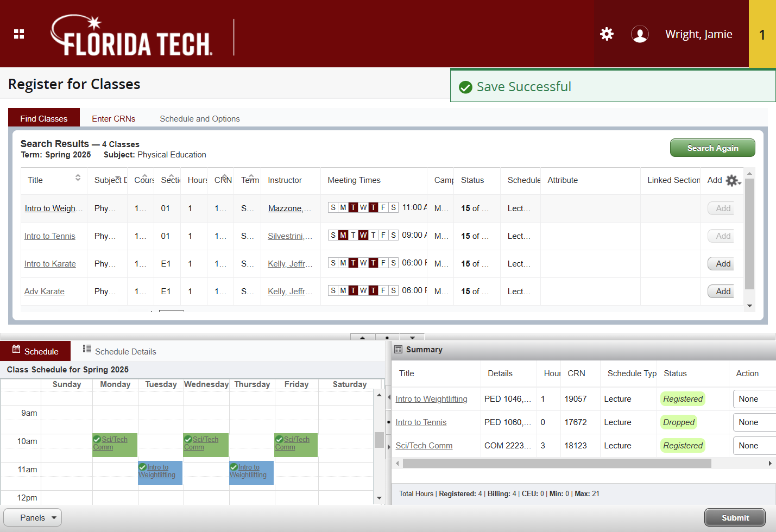Expand the Summary panel left arrow
Viewport: 776px width, 532px height.
coord(389,397)
